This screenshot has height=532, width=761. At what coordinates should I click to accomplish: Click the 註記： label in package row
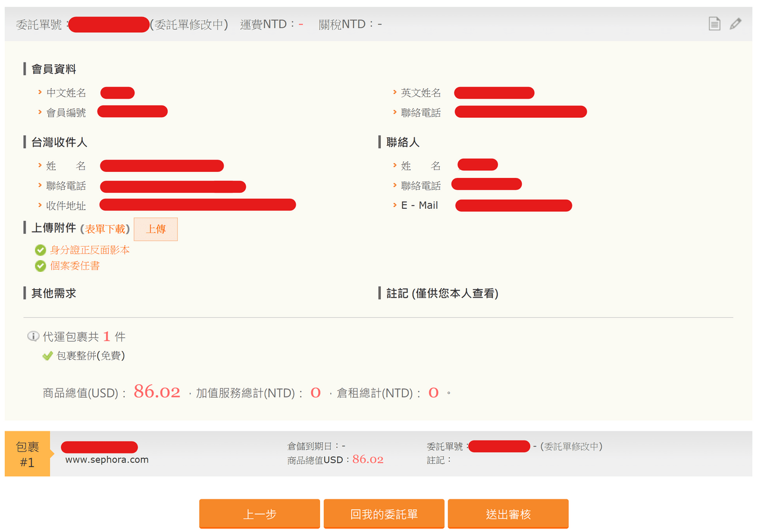440,460
